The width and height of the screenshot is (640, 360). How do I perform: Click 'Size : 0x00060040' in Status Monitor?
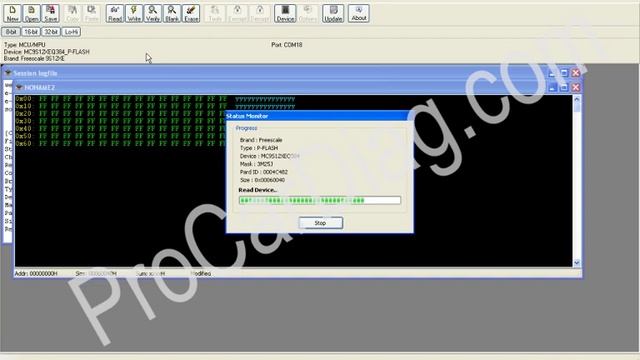point(262,180)
